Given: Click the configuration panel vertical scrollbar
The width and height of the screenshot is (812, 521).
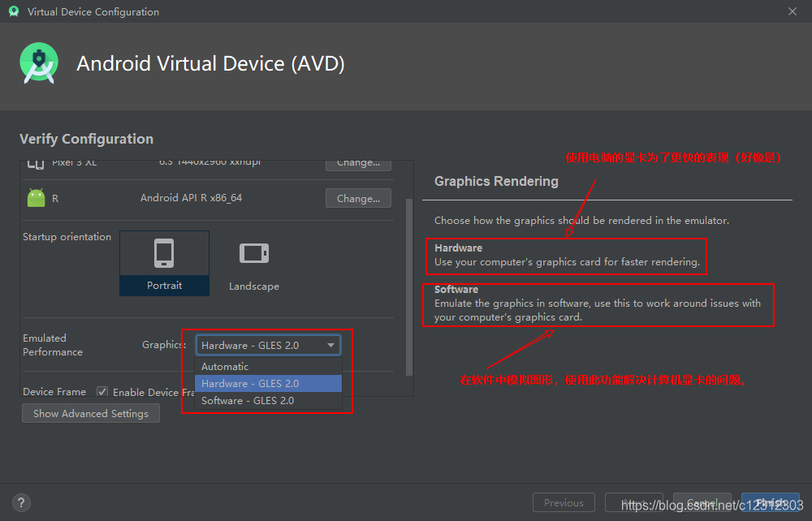Looking at the screenshot, I should 409,286.
